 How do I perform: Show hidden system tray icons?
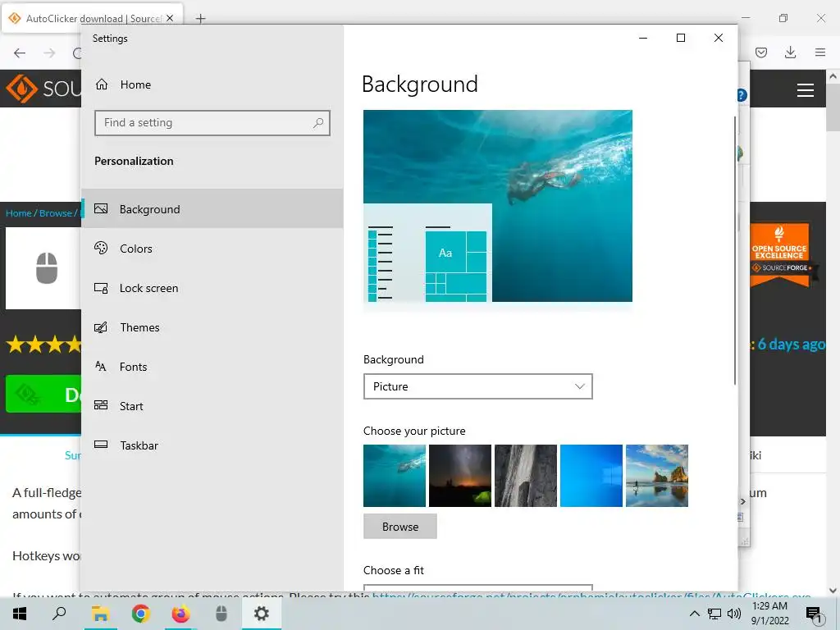694,614
